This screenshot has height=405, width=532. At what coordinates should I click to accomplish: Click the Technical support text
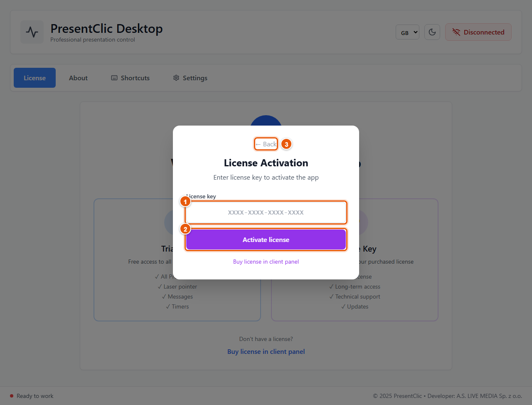355,296
